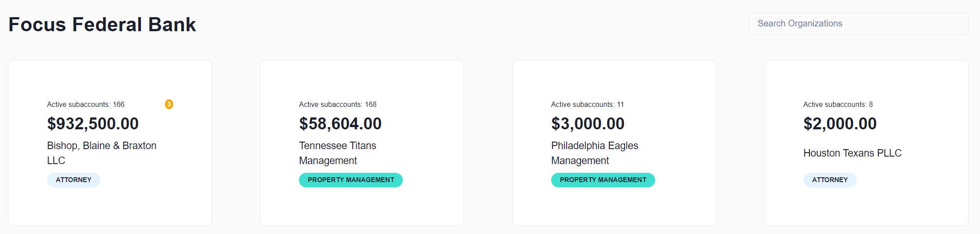Click the ATTORNEY tag under Bishop, Blaine & Braxton
The height and width of the screenshot is (234, 980).
[74, 180]
